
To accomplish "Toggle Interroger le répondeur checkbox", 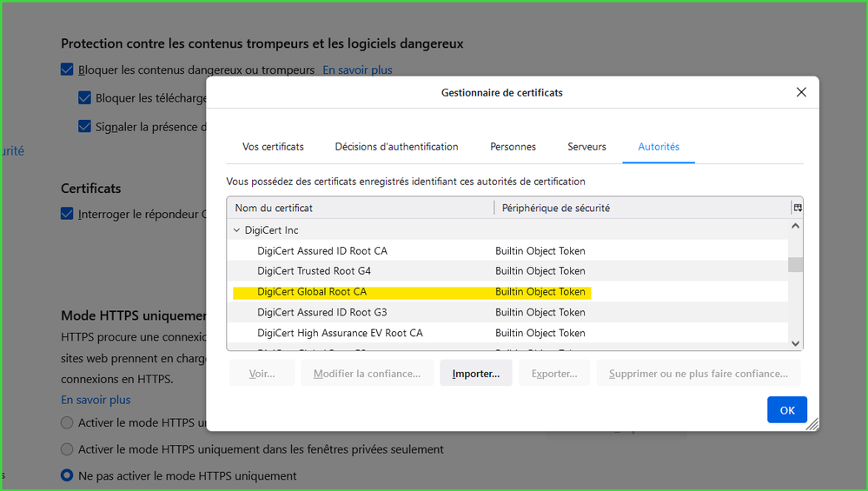I will pos(67,214).
